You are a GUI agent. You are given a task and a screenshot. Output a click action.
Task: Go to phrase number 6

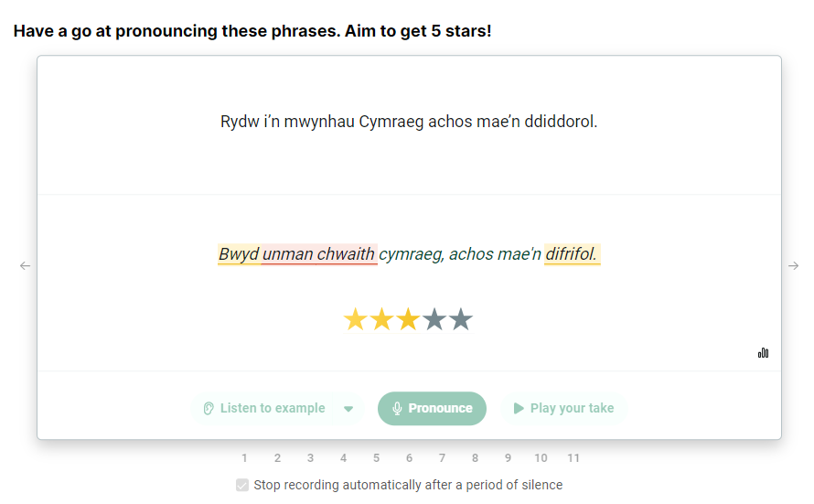pyautogui.click(x=409, y=458)
